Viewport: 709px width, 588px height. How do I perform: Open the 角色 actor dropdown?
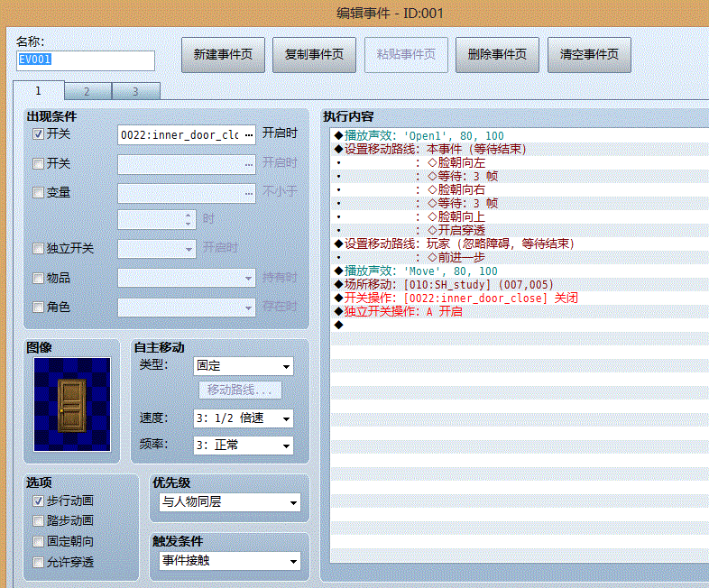(x=187, y=308)
